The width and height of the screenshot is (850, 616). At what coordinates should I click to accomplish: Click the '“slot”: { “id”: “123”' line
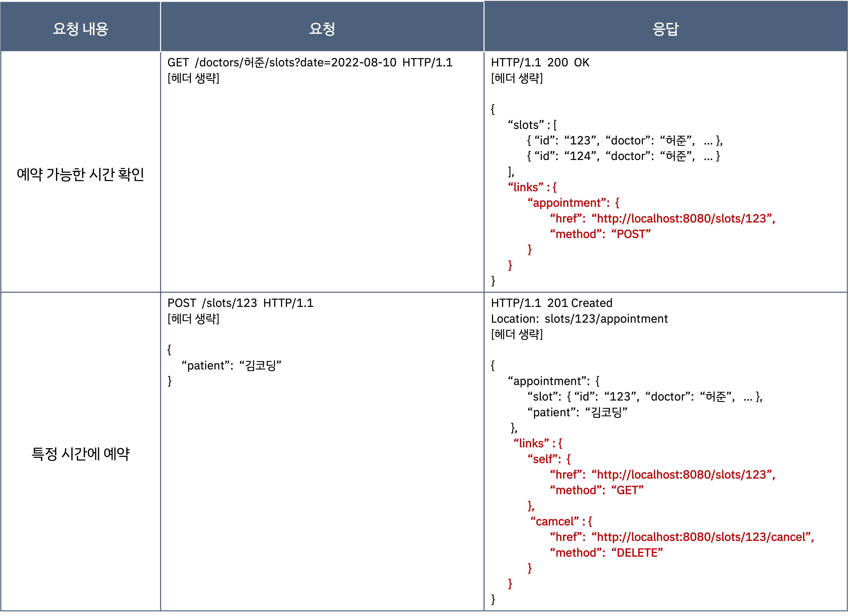click(645, 396)
